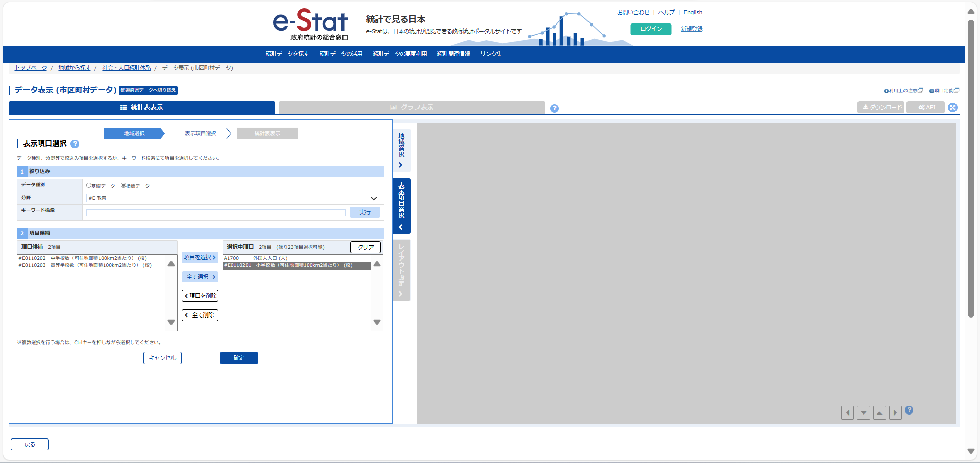
Task: Open the 分野 dropdown showing #E 教育
Action: 233,198
